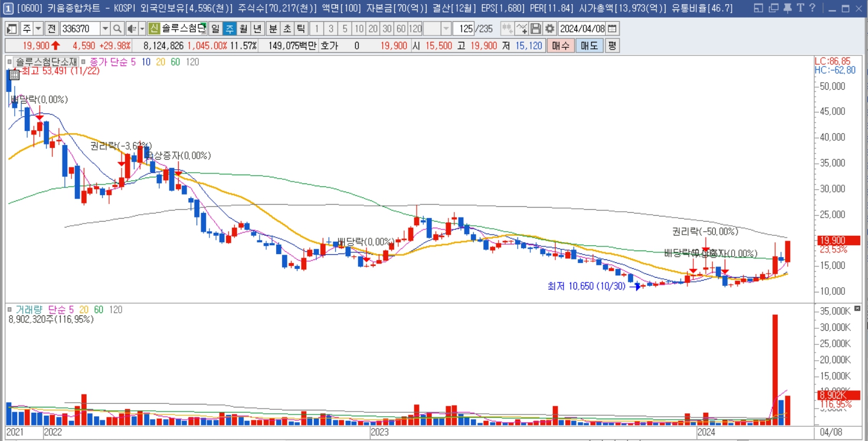The width and height of the screenshot is (868, 441).
Task: Click the stock name field 솔루스첨단
Action: tap(184, 28)
